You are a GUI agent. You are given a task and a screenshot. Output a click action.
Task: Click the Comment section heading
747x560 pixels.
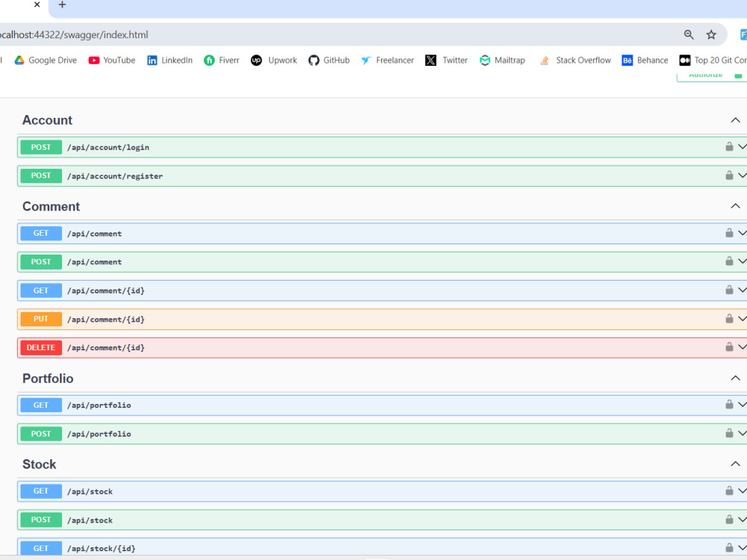click(51, 206)
